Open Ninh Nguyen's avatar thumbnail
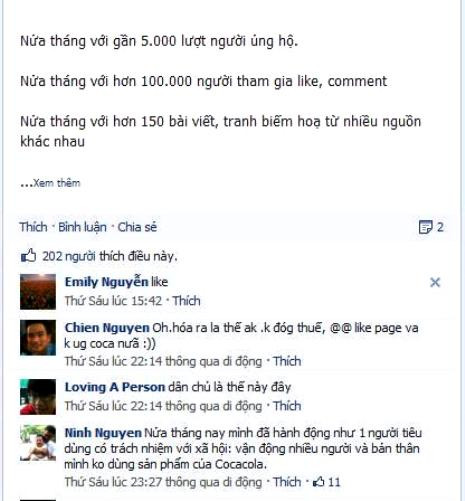This screenshot has height=501, width=465. coord(38,443)
